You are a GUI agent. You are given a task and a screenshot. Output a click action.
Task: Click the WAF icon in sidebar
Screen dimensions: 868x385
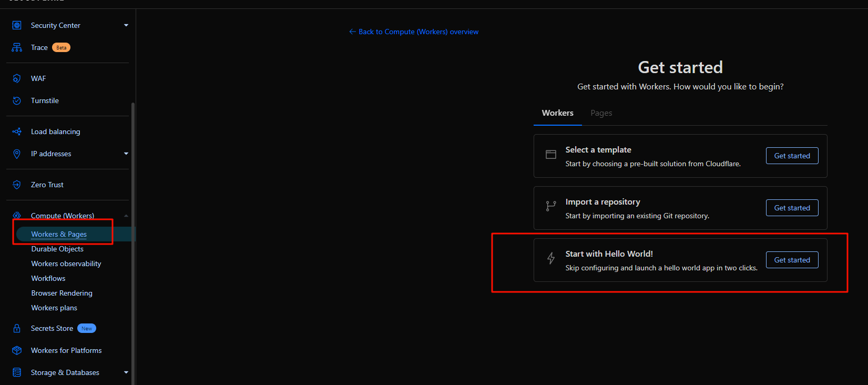pos(17,78)
